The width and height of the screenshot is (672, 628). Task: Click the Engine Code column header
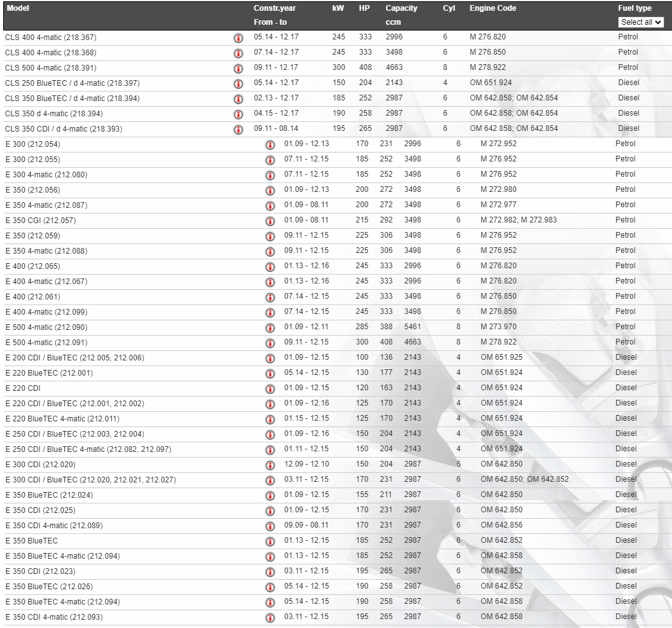point(493,8)
